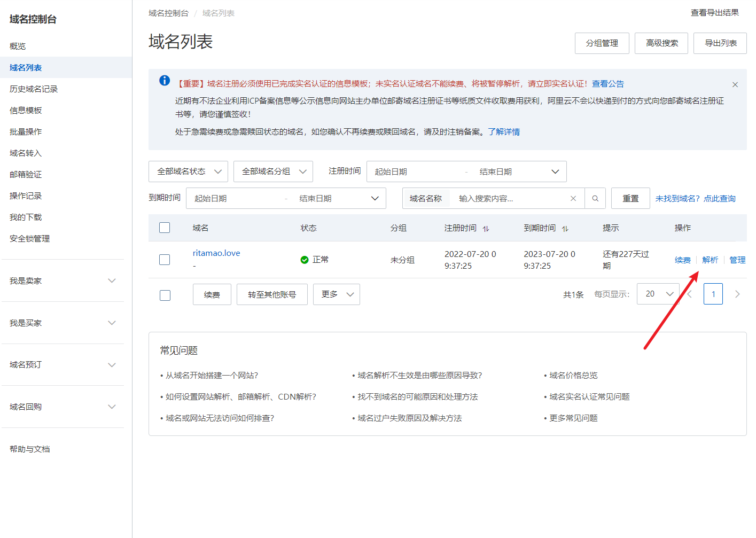Click 未找到域名？点此查询 link

click(696, 198)
